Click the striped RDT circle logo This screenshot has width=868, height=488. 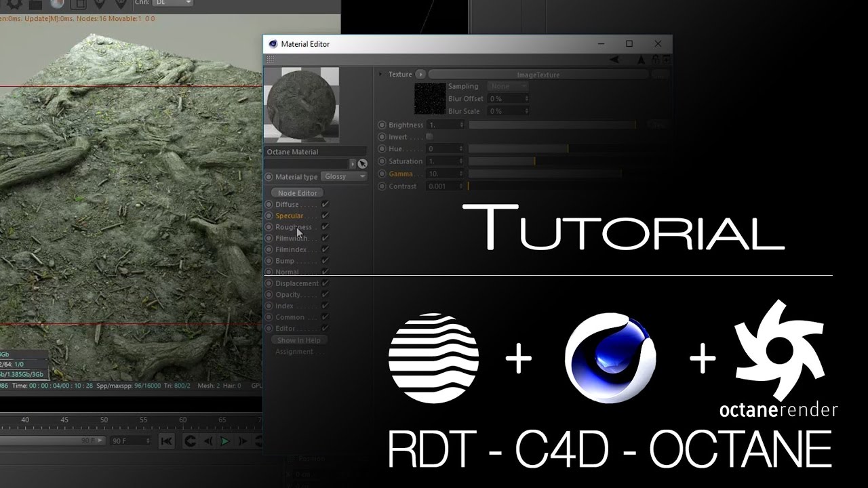click(434, 358)
